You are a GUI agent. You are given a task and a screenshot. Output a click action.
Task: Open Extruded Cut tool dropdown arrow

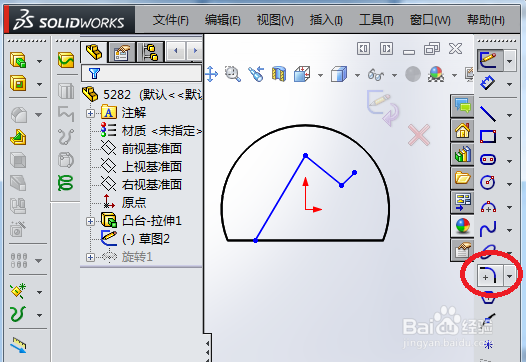pyautogui.click(x=39, y=84)
